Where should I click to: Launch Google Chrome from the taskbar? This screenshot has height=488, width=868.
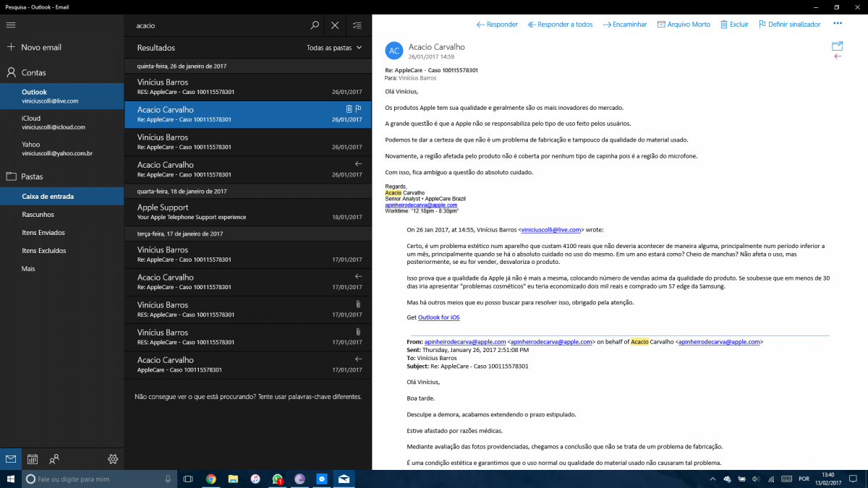[x=210, y=479]
